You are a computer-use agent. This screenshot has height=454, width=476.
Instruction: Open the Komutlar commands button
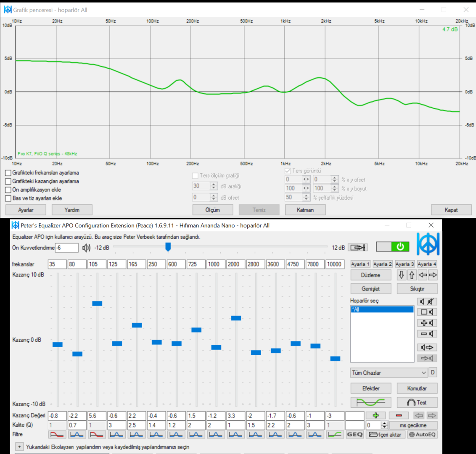pos(417,388)
